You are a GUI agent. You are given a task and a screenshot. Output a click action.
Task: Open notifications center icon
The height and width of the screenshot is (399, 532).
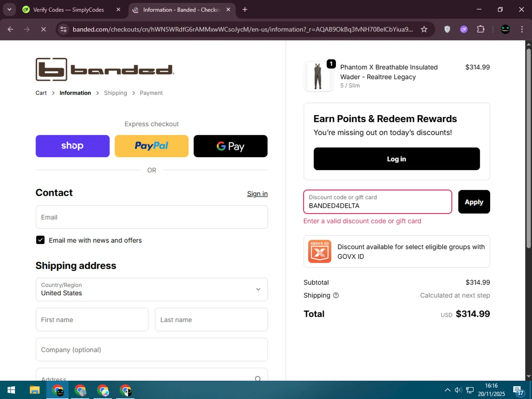(x=518, y=391)
